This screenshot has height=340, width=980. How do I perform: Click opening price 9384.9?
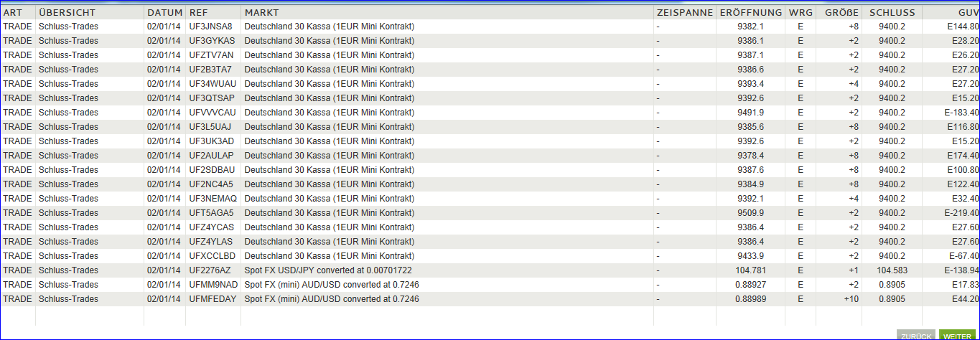click(750, 184)
